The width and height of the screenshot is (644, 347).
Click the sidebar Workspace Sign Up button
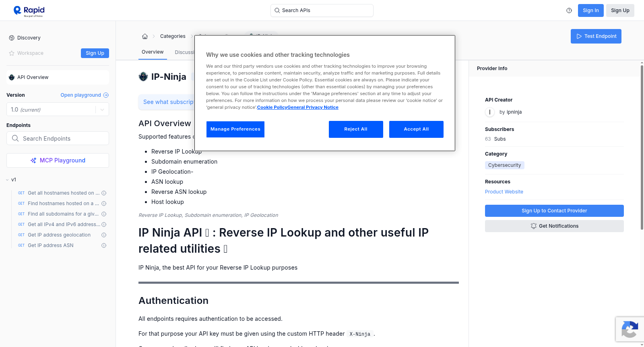95,53
